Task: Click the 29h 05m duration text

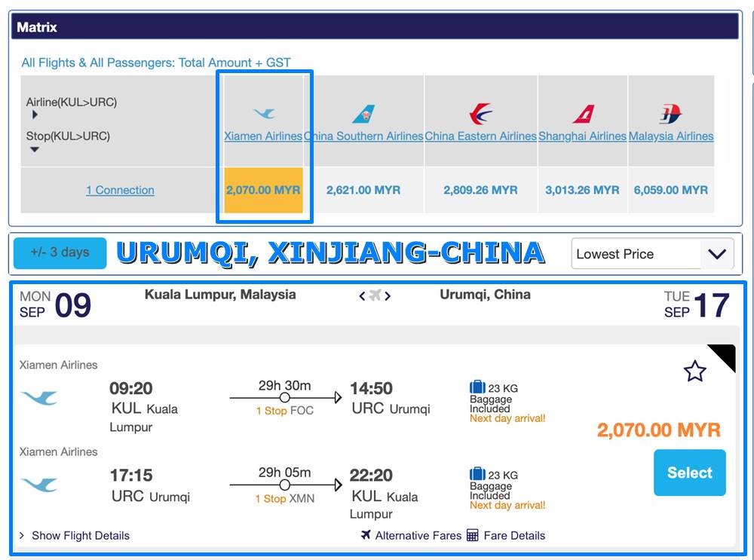Action: (x=285, y=473)
